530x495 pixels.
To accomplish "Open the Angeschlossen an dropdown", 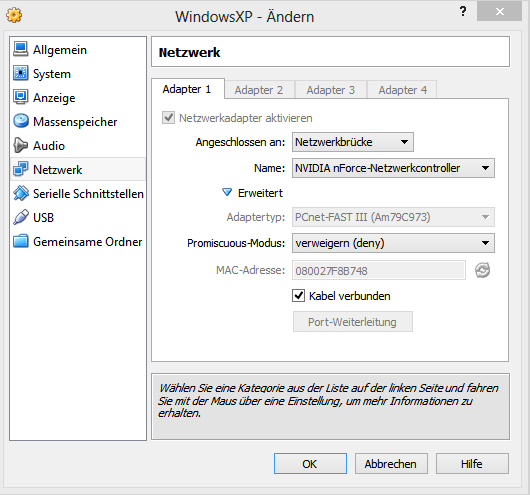I will click(353, 142).
